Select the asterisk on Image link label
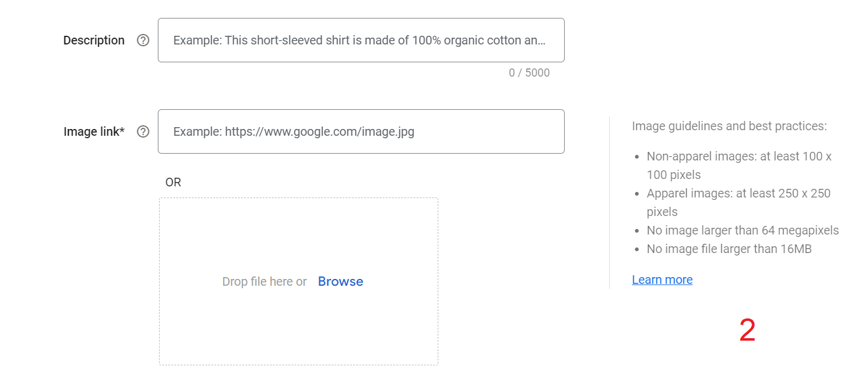The image size is (868, 382). pyautogui.click(x=121, y=130)
